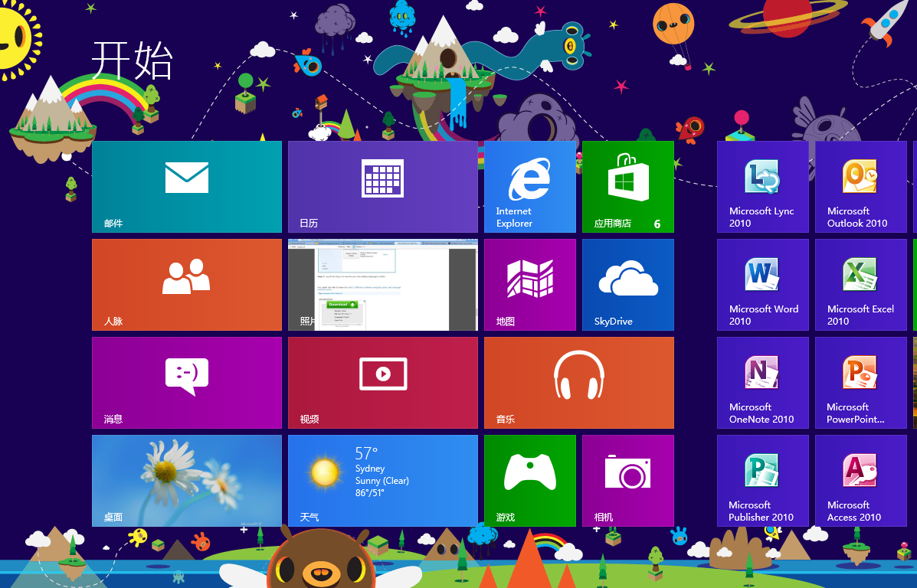The width and height of the screenshot is (917, 588).
Task: Launch Microsoft PowerPoint 2010 tile
Action: pyautogui.click(x=861, y=383)
